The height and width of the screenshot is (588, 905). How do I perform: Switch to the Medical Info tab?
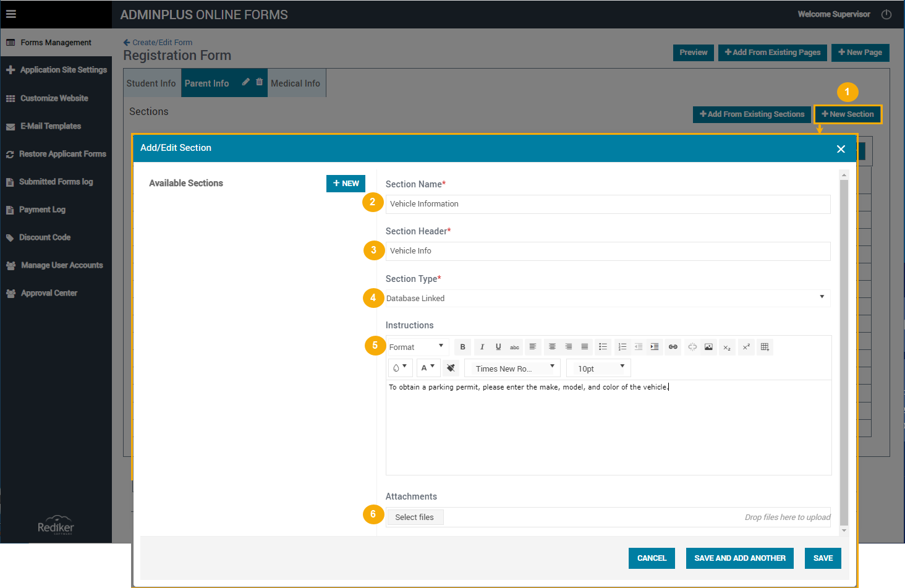click(295, 83)
